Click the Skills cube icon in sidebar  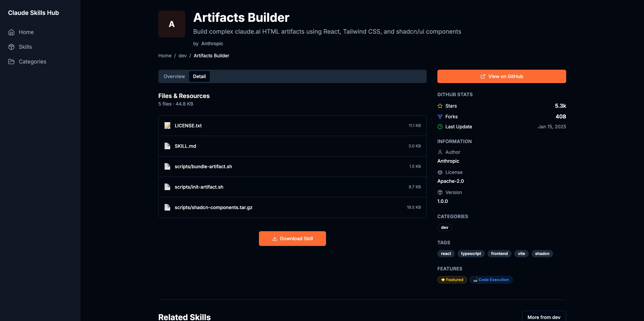pyautogui.click(x=11, y=47)
